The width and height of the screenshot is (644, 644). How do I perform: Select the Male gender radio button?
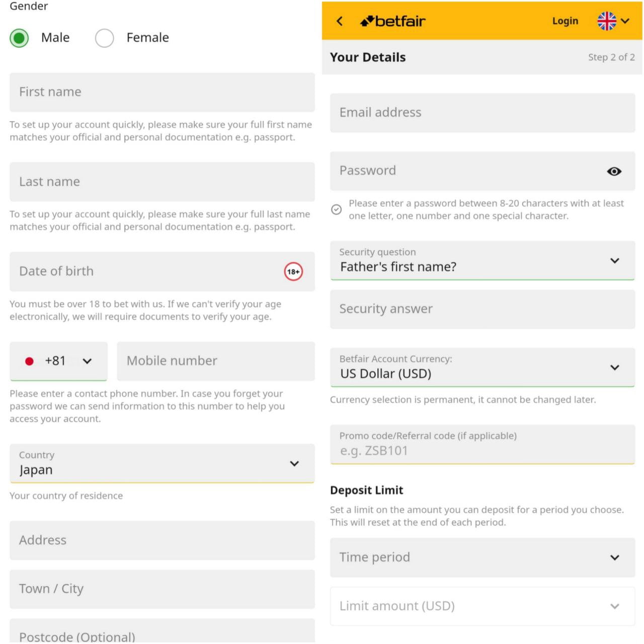(x=19, y=38)
